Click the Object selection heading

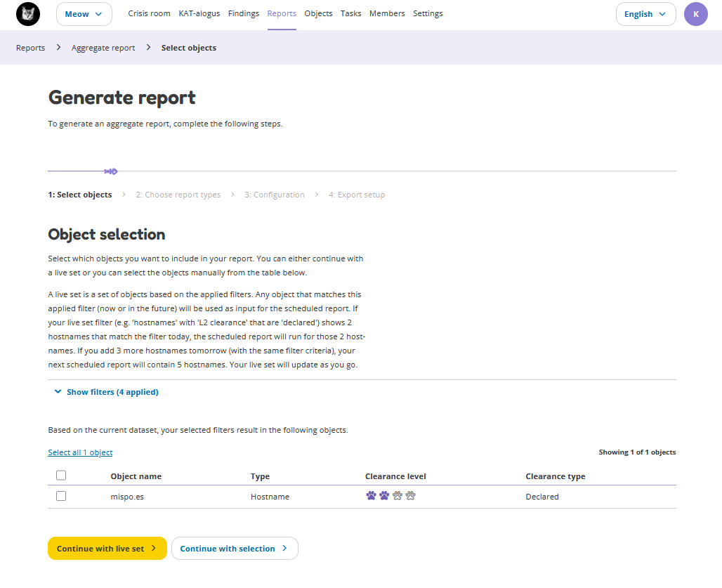106,235
